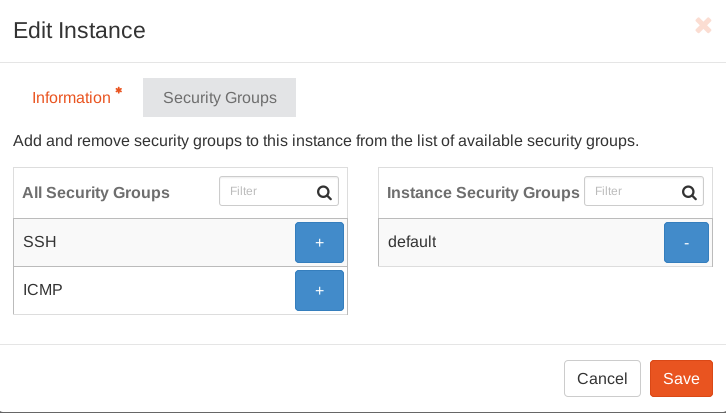
Task: Click the All Security Groups search magnifier
Action: point(324,192)
